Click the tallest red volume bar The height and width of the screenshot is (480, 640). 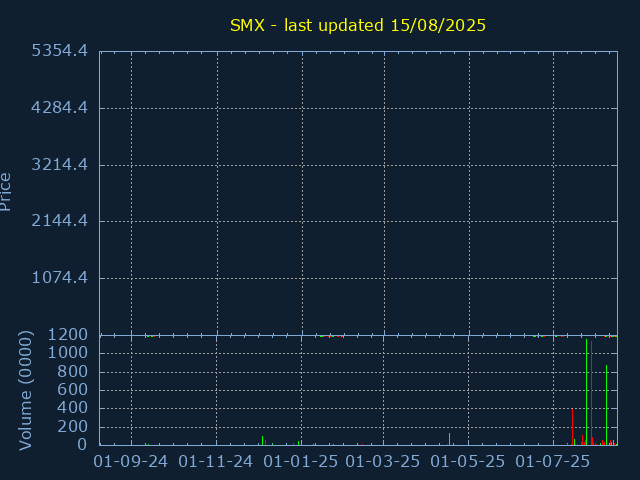tap(591, 393)
